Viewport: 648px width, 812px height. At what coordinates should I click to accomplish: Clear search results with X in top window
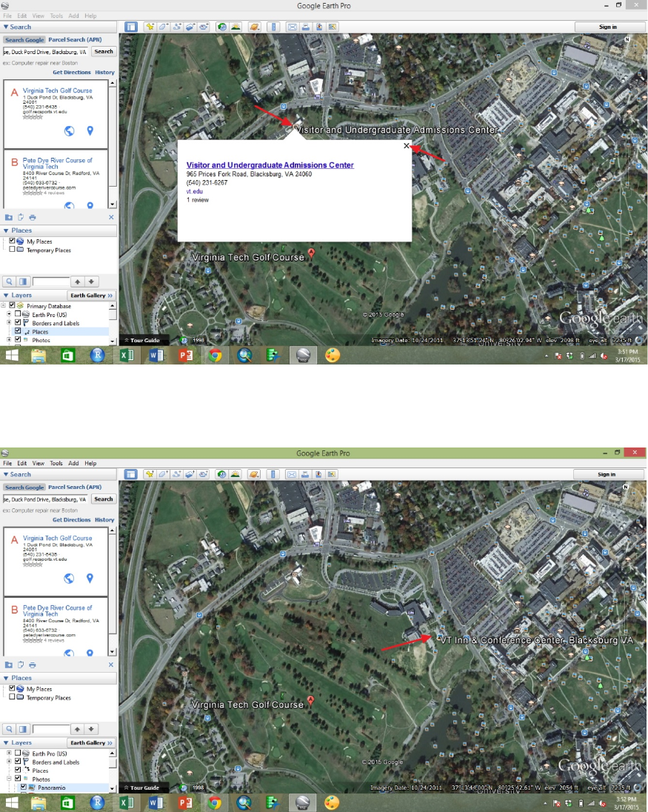tap(111, 218)
